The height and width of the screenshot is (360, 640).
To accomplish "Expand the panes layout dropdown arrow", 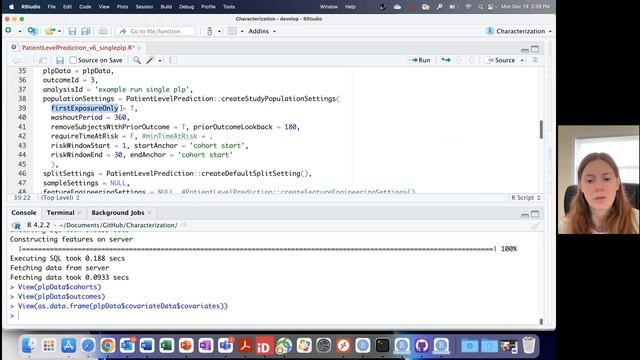I will [x=242, y=31].
